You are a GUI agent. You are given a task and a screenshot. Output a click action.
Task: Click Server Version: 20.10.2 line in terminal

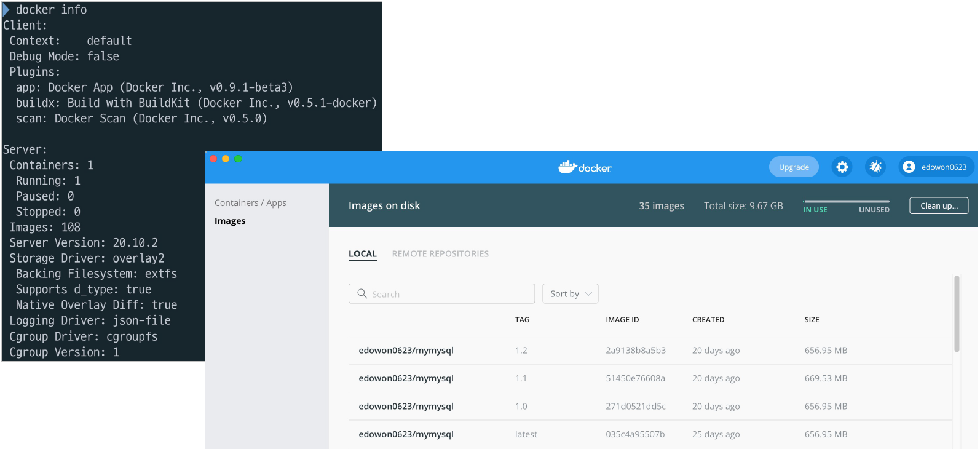point(84,243)
